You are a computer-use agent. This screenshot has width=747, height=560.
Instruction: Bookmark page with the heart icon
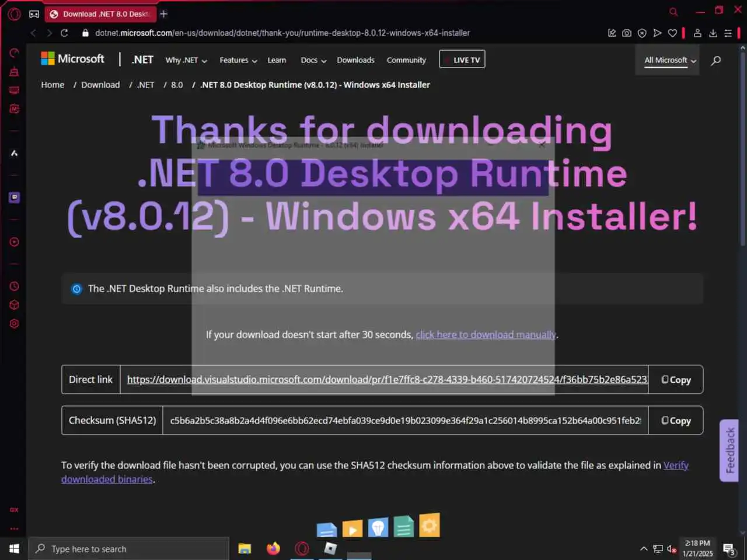pyautogui.click(x=672, y=33)
